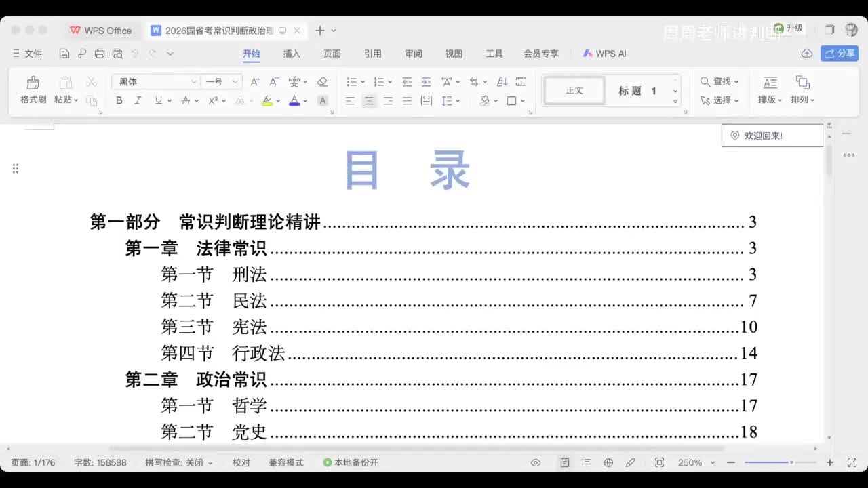Toggle Center alignment
Screen dimensions: 868x488
tap(369, 100)
